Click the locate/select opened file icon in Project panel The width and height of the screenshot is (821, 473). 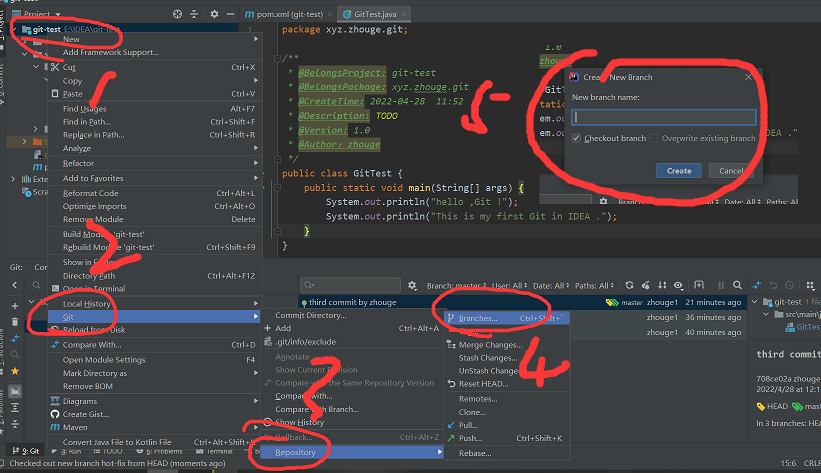point(177,15)
